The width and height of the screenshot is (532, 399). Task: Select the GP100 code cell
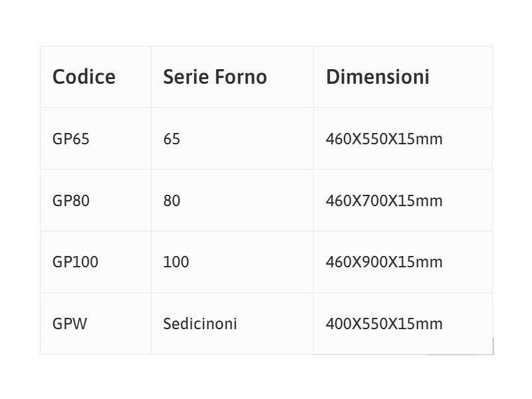75,262
